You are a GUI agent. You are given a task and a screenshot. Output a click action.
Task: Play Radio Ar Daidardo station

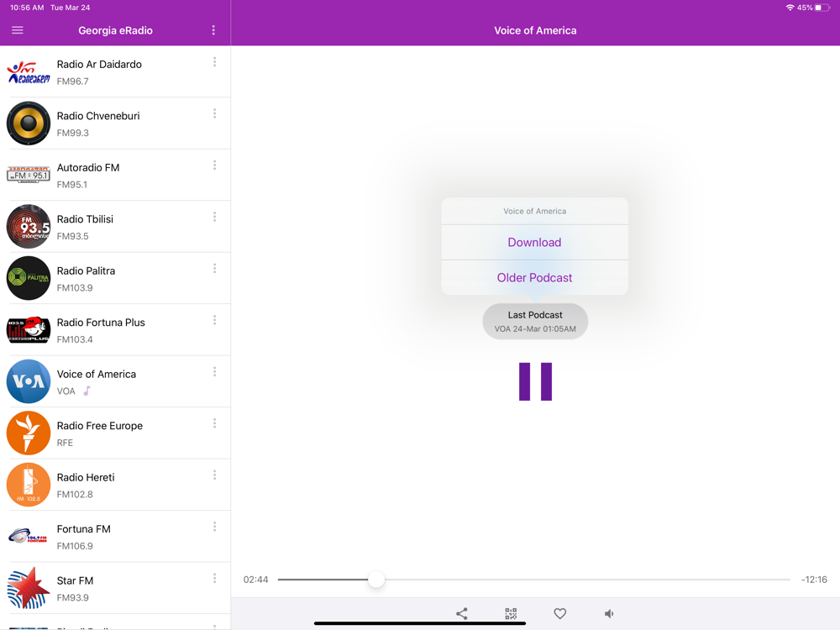(115, 71)
